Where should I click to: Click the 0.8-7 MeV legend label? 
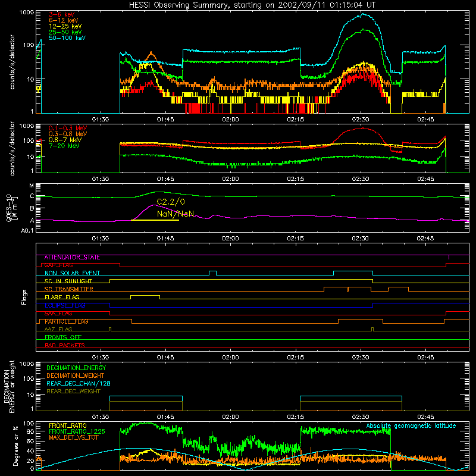pos(65,140)
